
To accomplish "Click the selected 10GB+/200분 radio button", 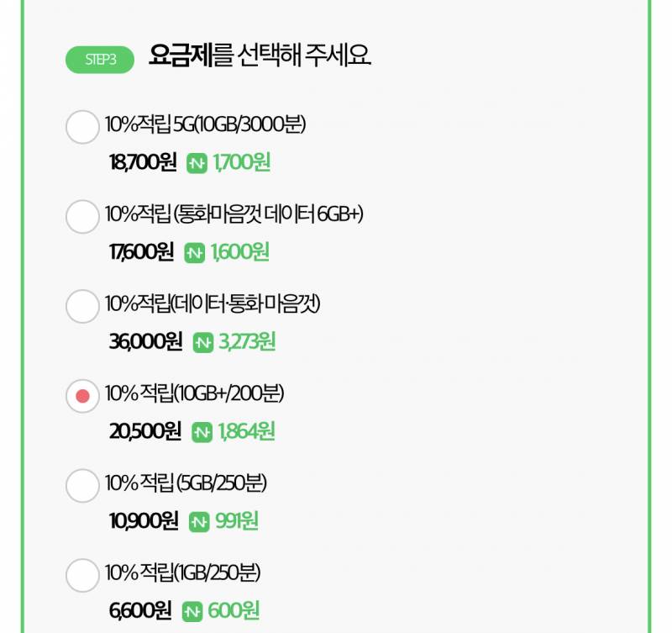I will pyautogui.click(x=81, y=397).
